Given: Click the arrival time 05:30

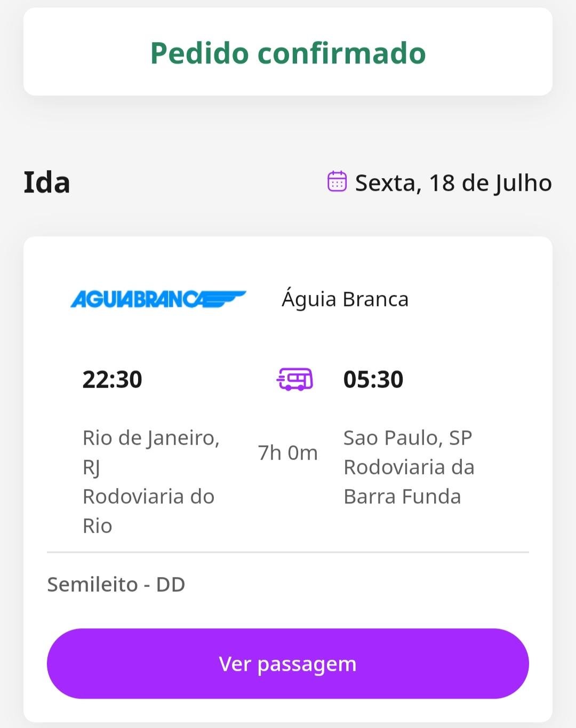Looking at the screenshot, I should pos(373,380).
